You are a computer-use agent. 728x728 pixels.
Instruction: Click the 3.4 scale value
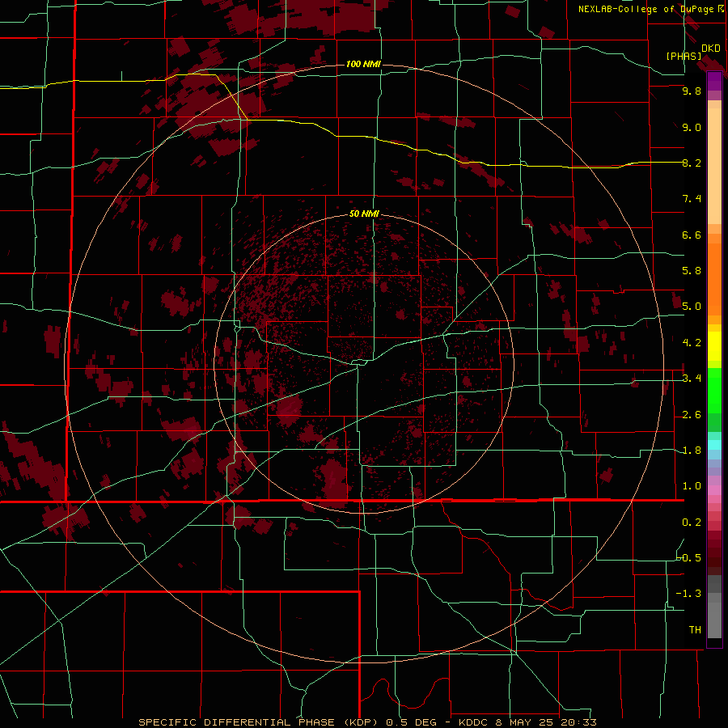(692, 379)
